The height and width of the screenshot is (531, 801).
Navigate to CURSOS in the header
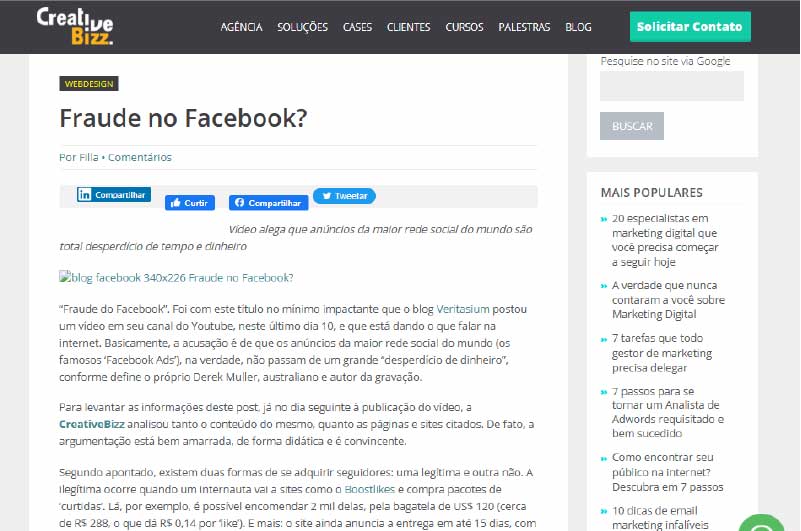[464, 27]
